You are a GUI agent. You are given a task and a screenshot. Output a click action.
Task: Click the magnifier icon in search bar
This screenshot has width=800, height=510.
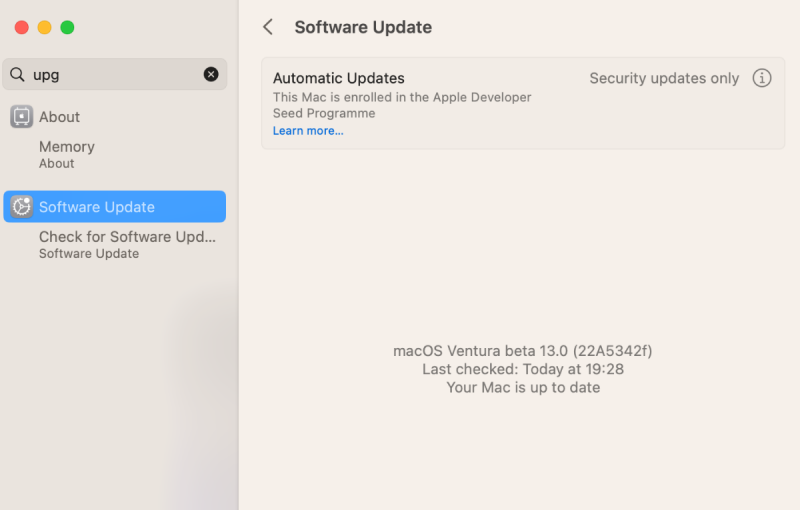[x=17, y=74]
